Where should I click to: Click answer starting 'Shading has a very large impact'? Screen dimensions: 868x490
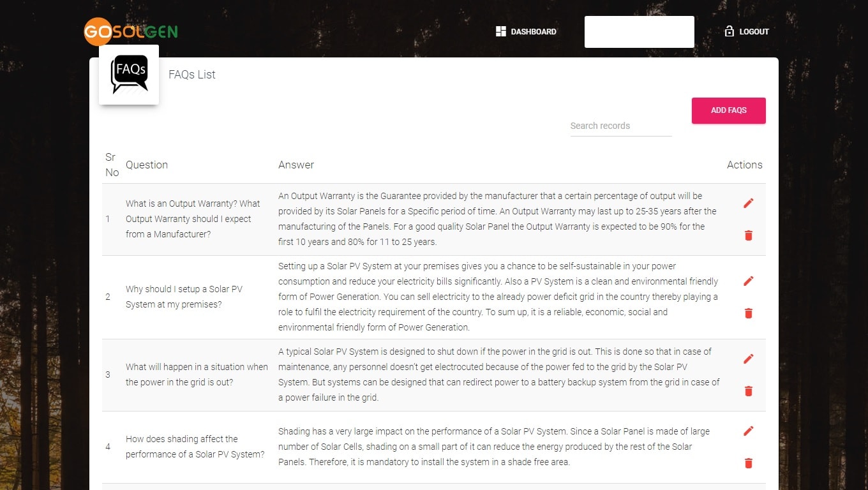click(495, 447)
